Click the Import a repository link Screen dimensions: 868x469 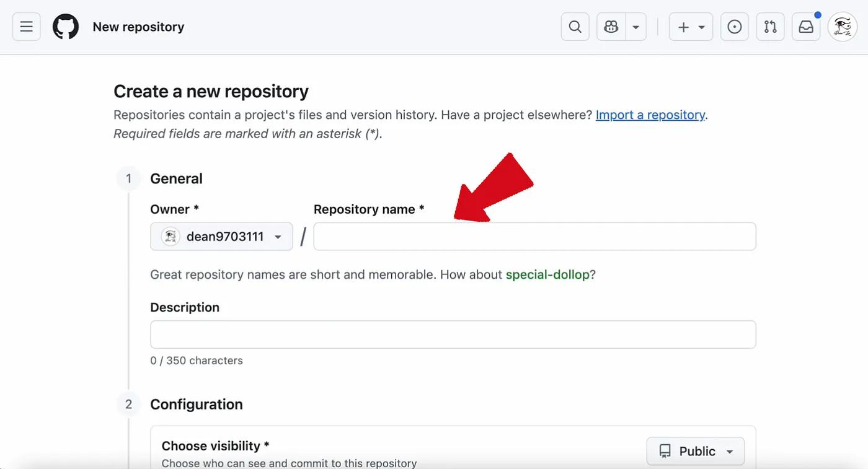[650, 115]
